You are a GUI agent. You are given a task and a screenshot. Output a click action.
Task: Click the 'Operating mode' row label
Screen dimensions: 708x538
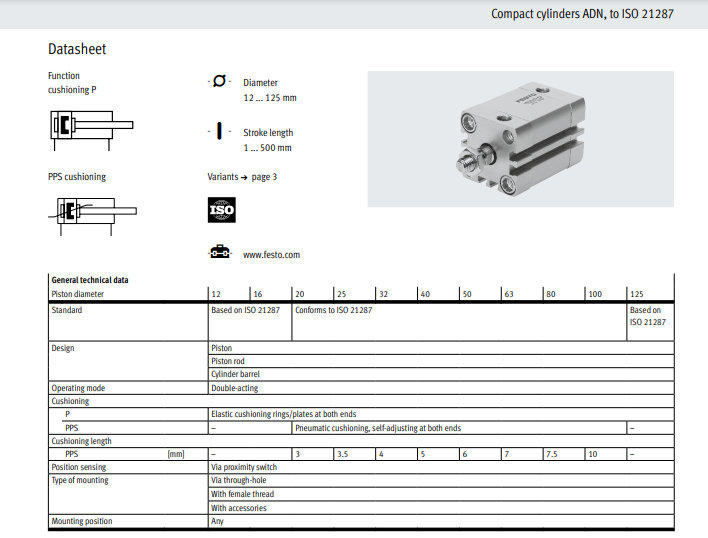click(x=78, y=388)
